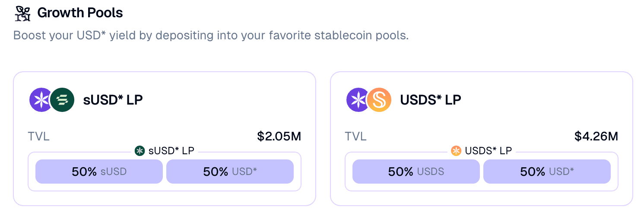Click the small orange icon beside USDS* LP label

[x=456, y=151]
